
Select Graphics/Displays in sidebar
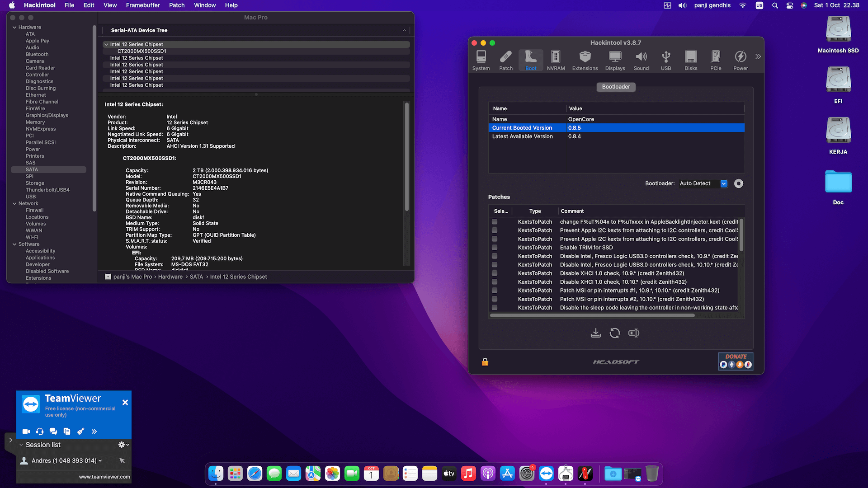(47, 115)
